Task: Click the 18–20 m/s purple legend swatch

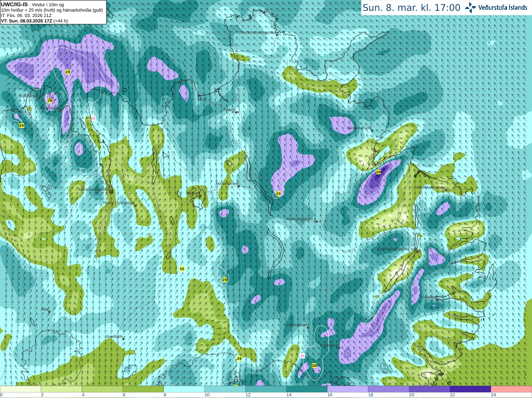Action: pos(389,389)
